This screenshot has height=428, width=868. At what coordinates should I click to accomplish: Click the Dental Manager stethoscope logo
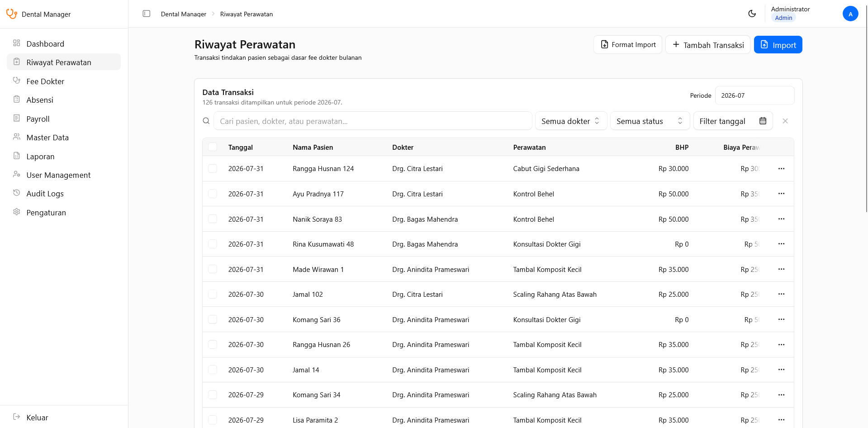coord(12,14)
